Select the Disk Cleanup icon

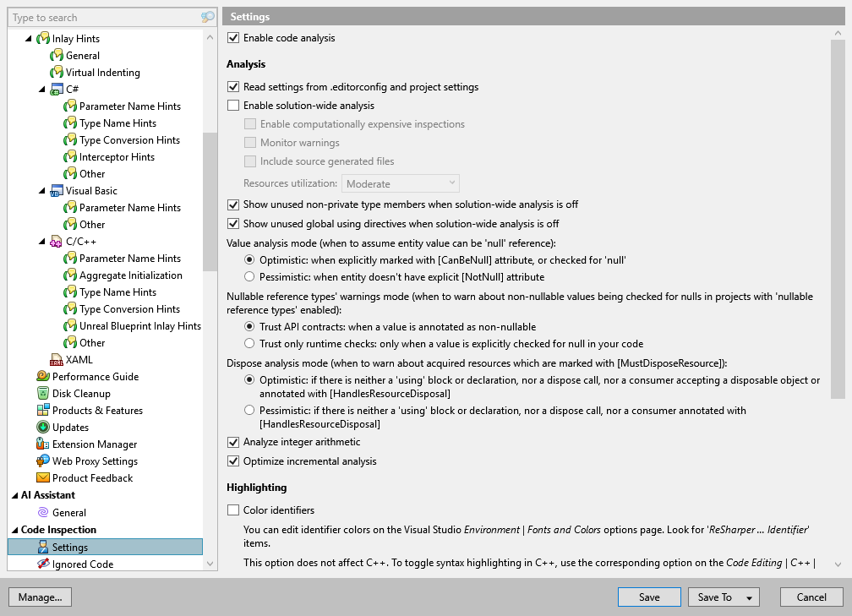pyautogui.click(x=41, y=393)
